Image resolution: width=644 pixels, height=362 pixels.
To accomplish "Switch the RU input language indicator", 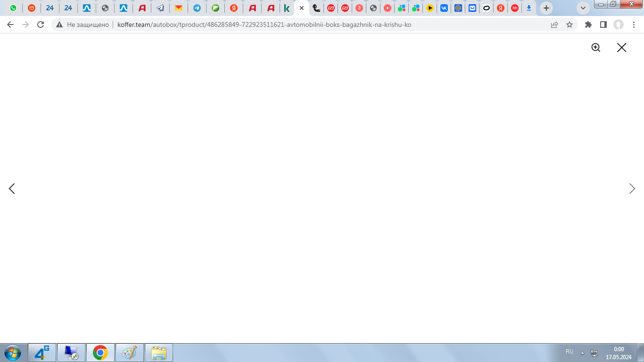I will (x=569, y=352).
